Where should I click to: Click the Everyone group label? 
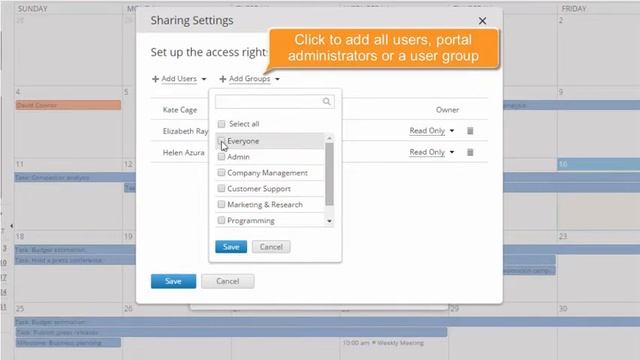(x=243, y=141)
